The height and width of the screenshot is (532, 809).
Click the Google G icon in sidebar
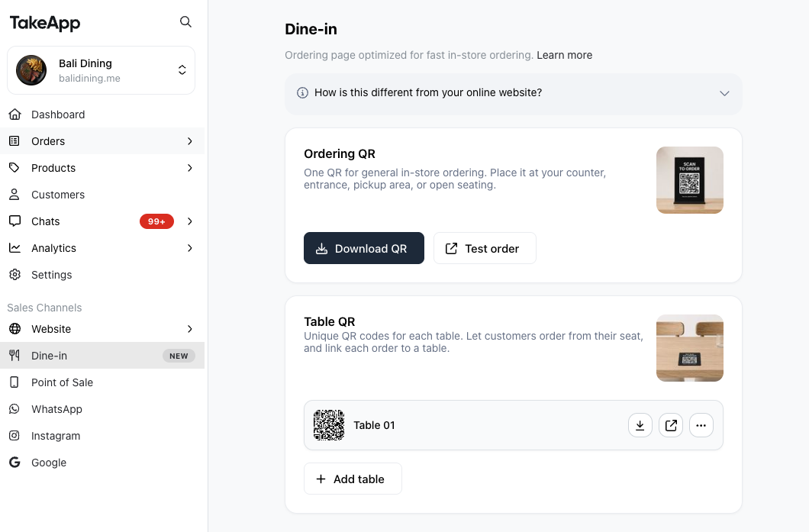point(15,463)
